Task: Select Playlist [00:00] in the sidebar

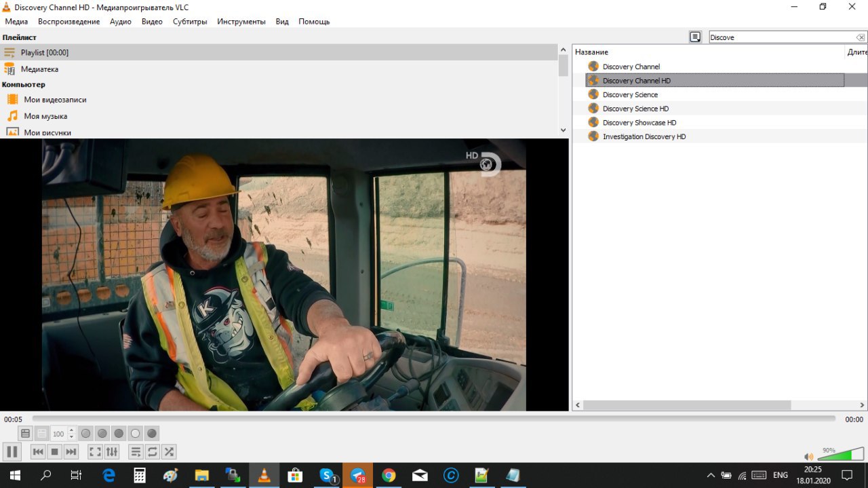Action: 278,52
